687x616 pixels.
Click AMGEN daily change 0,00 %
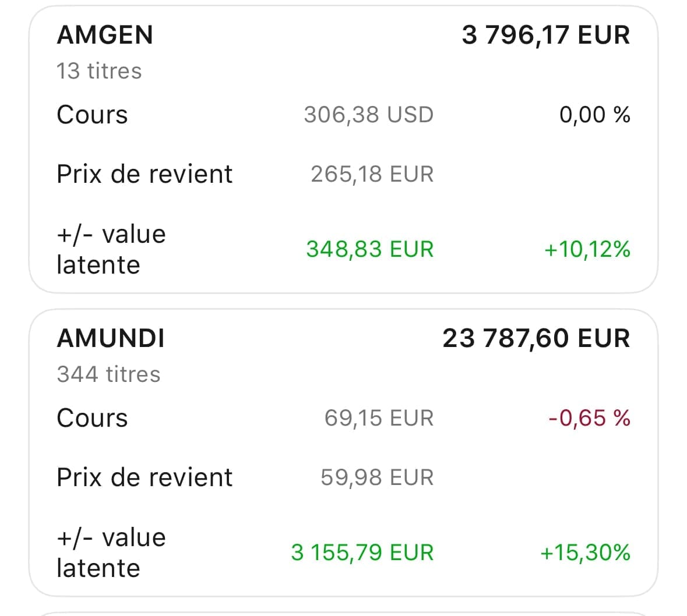tap(595, 115)
